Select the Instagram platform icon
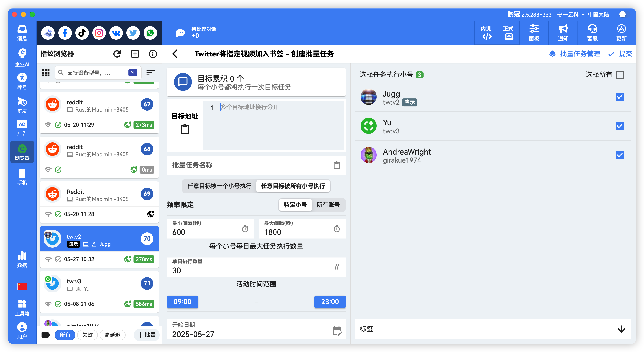This screenshot has height=352, width=644. pyautogui.click(x=99, y=33)
